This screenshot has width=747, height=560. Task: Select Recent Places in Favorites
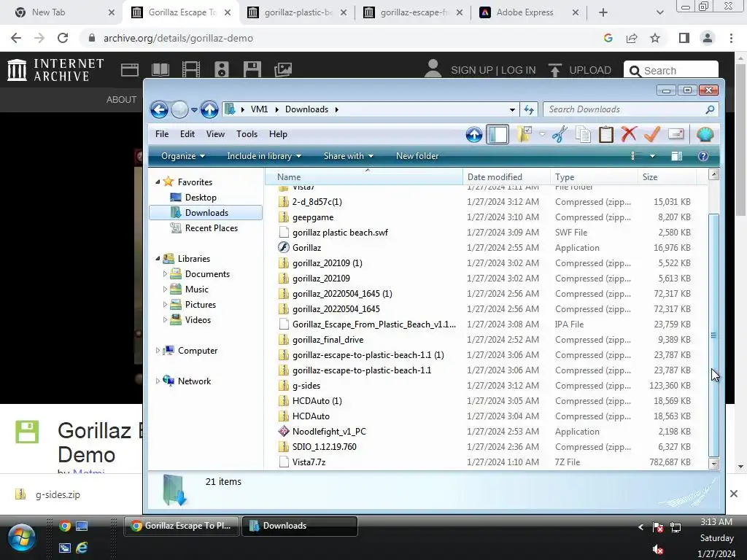(211, 228)
